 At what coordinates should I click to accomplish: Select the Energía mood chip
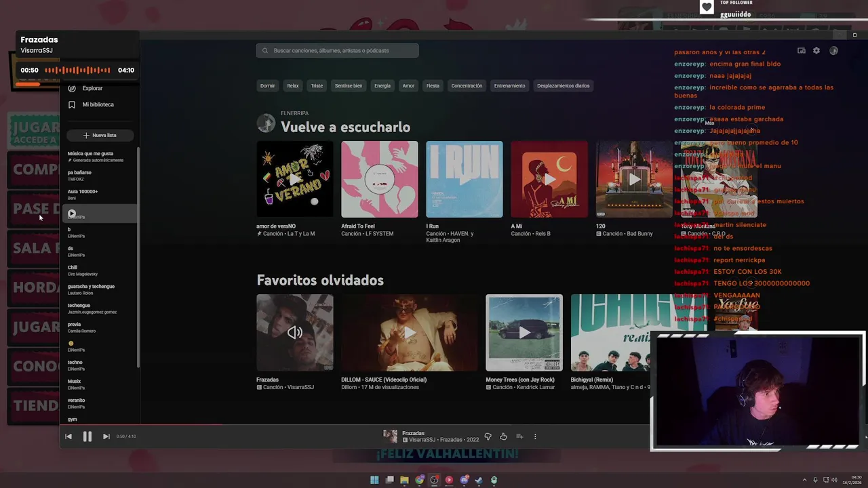coord(382,86)
